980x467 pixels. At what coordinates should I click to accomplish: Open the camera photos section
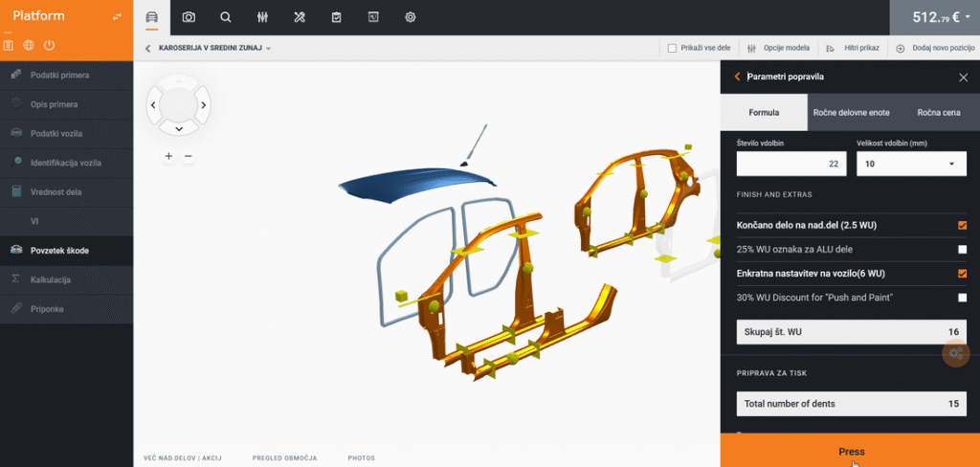189,17
